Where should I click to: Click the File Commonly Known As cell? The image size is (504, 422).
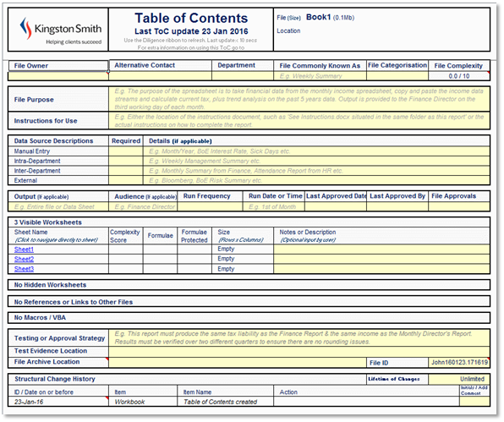(x=320, y=76)
